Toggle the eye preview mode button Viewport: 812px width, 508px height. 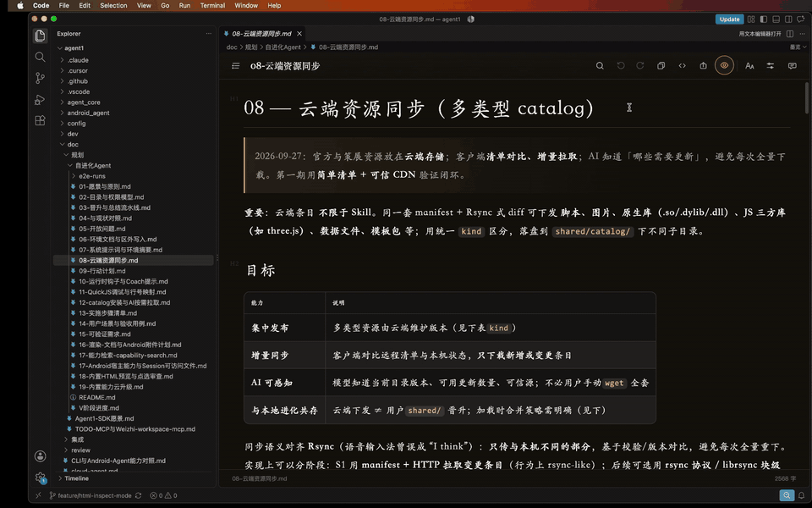click(x=724, y=66)
